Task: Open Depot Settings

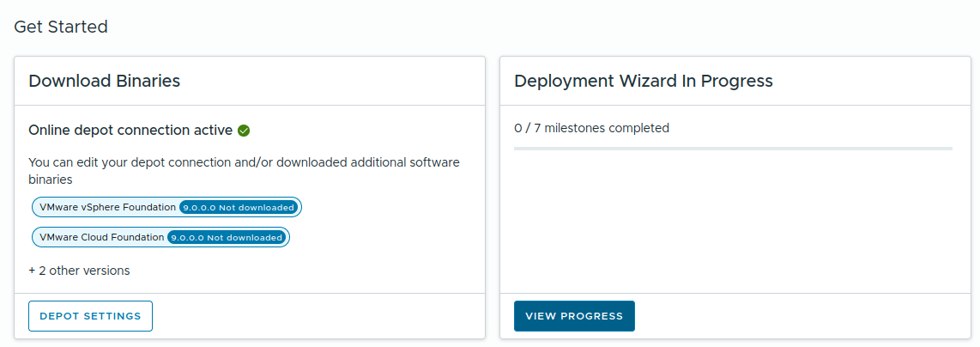Action: coord(90,316)
